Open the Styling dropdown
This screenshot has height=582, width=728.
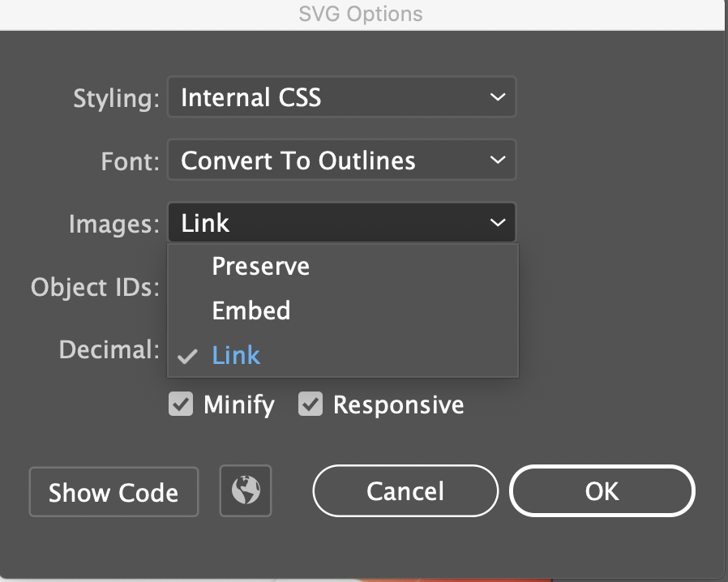click(341, 96)
